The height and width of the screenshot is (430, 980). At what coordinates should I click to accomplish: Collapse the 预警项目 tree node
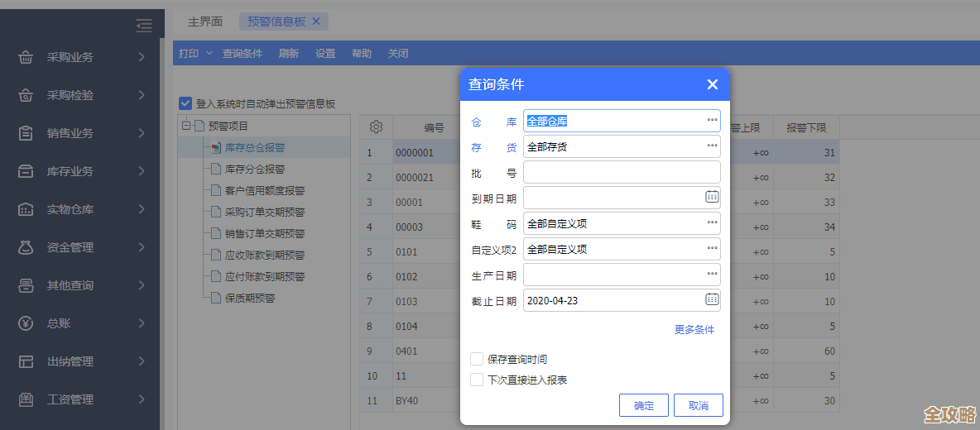tap(185, 127)
